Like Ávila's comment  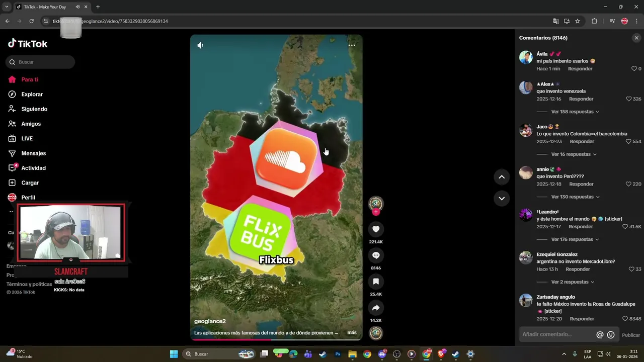point(634,69)
